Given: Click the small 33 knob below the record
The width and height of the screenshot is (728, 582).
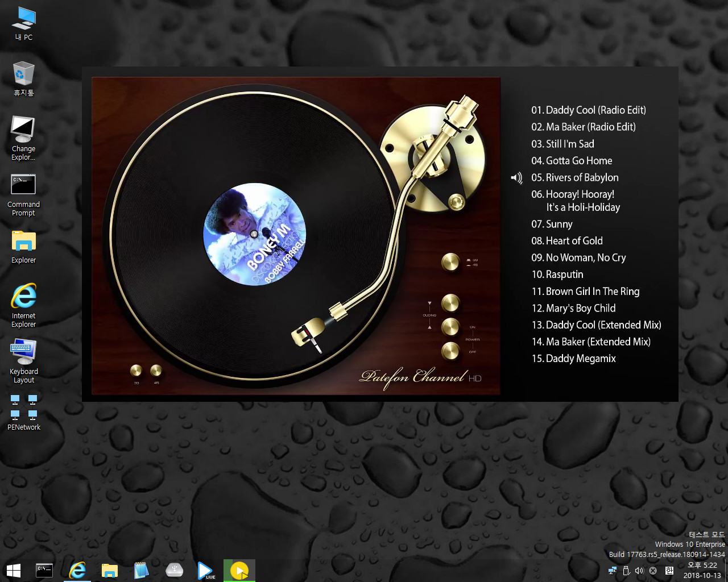Looking at the screenshot, I should [x=136, y=371].
